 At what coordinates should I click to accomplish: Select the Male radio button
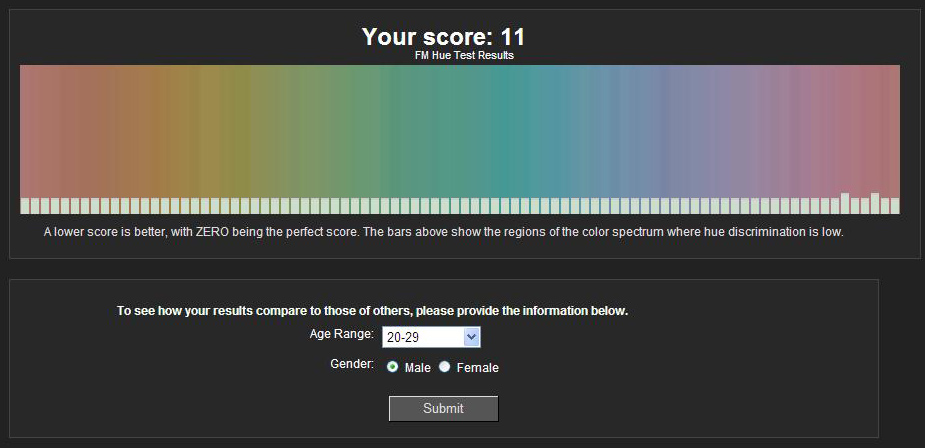point(393,367)
